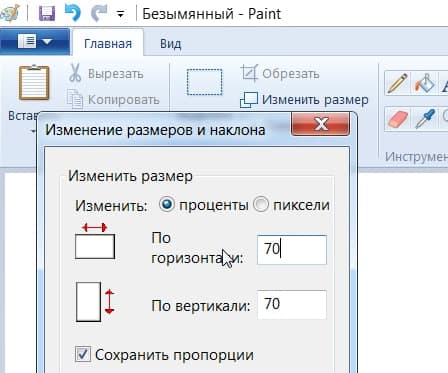This screenshot has height=373, width=448.
Task: Select the Eraser tool
Action: (397, 119)
